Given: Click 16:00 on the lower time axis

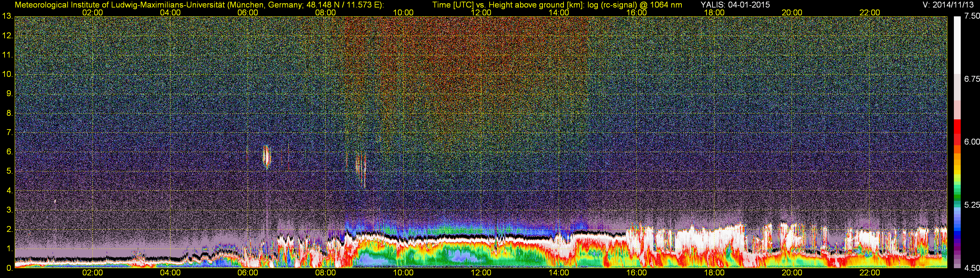Looking at the screenshot, I should pos(636,273).
